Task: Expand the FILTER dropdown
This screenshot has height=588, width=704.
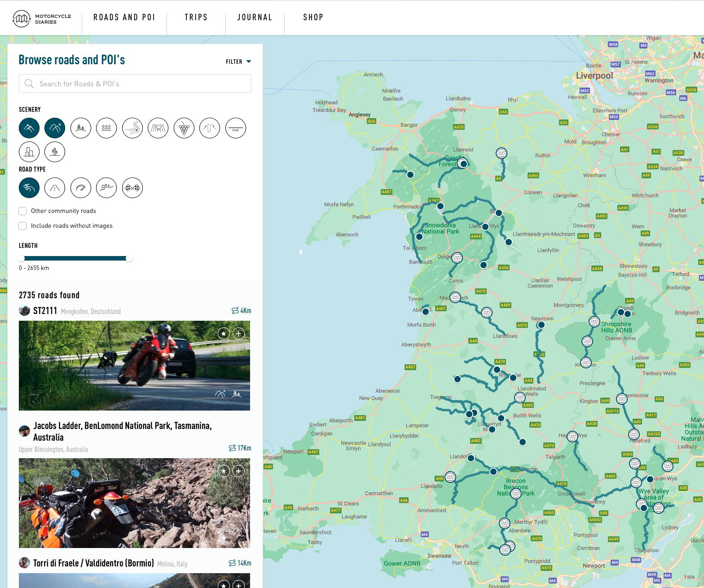Action: [238, 62]
